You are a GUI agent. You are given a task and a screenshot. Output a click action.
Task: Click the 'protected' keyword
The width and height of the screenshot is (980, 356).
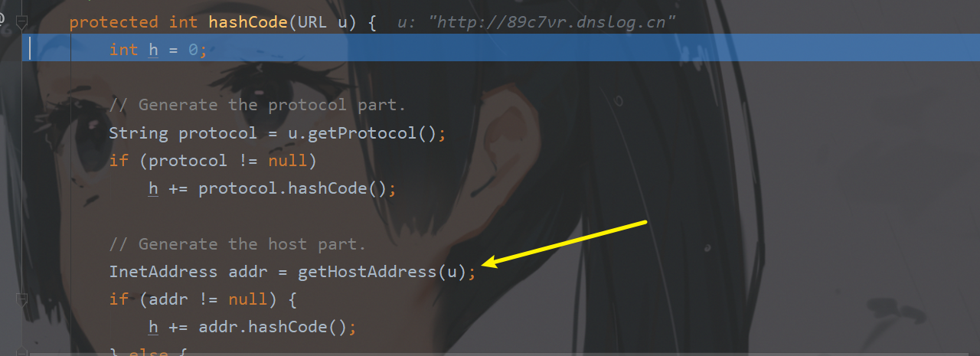point(113,22)
